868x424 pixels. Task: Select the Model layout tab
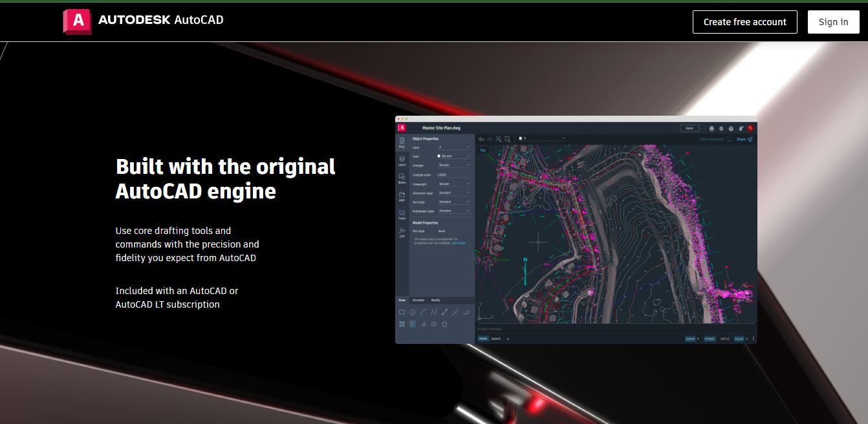point(483,339)
